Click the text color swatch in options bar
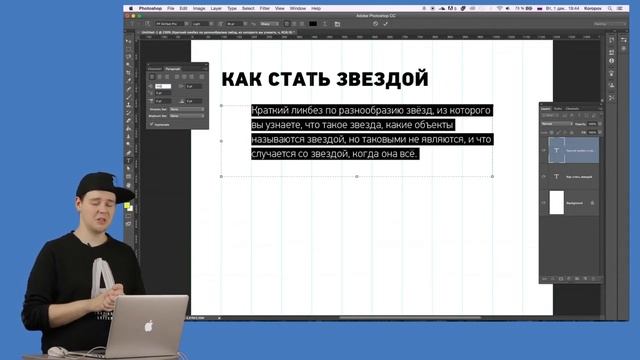The image size is (640, 360). coord(313,24)
